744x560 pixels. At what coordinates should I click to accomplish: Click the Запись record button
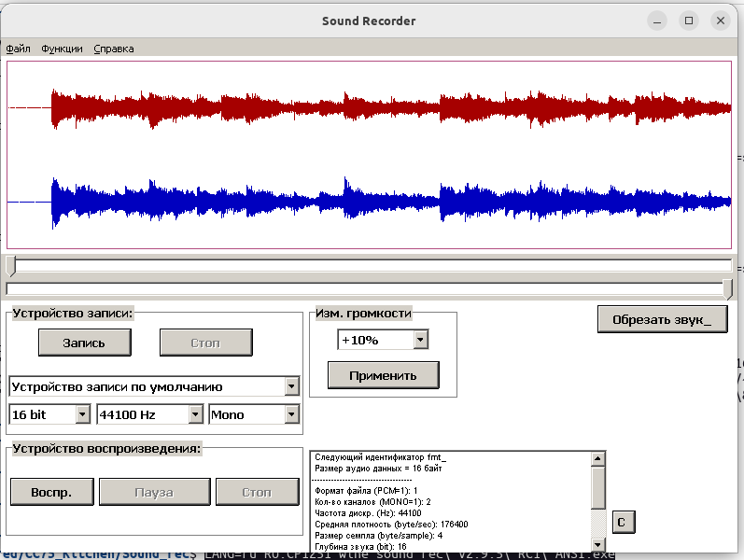84,343
